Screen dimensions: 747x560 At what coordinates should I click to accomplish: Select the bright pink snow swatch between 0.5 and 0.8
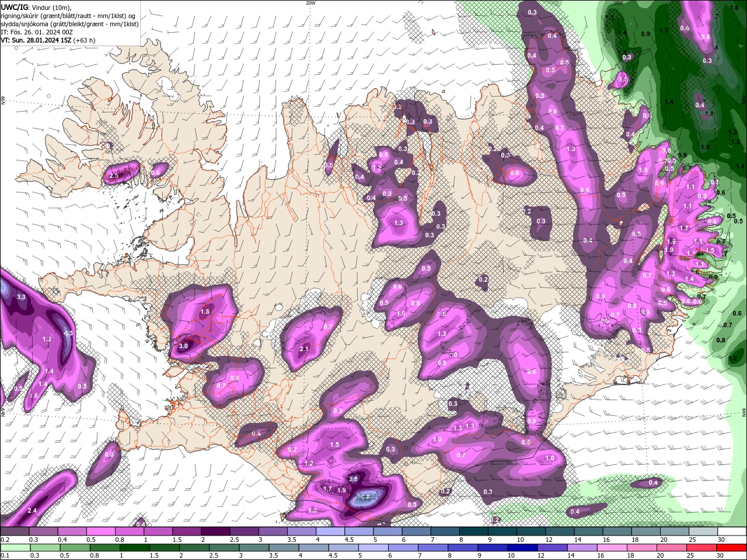point(100,531)
